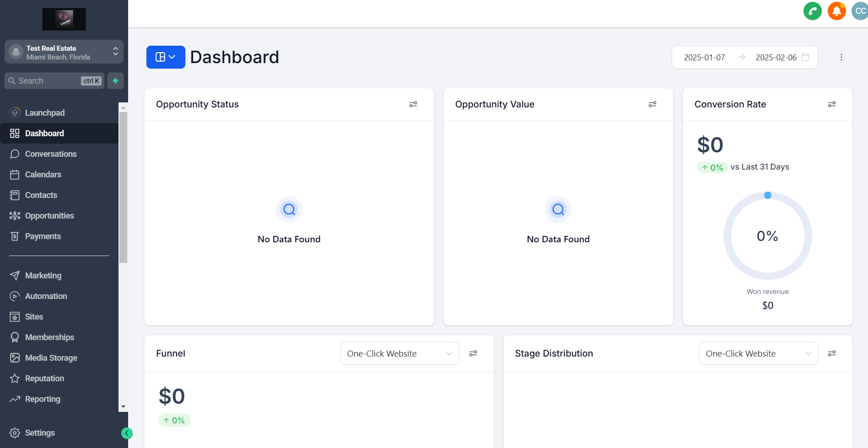This screenshot has width=868, height=448.
Task: Open Conversion Rate widget filter settings
Action: (831, 104)
